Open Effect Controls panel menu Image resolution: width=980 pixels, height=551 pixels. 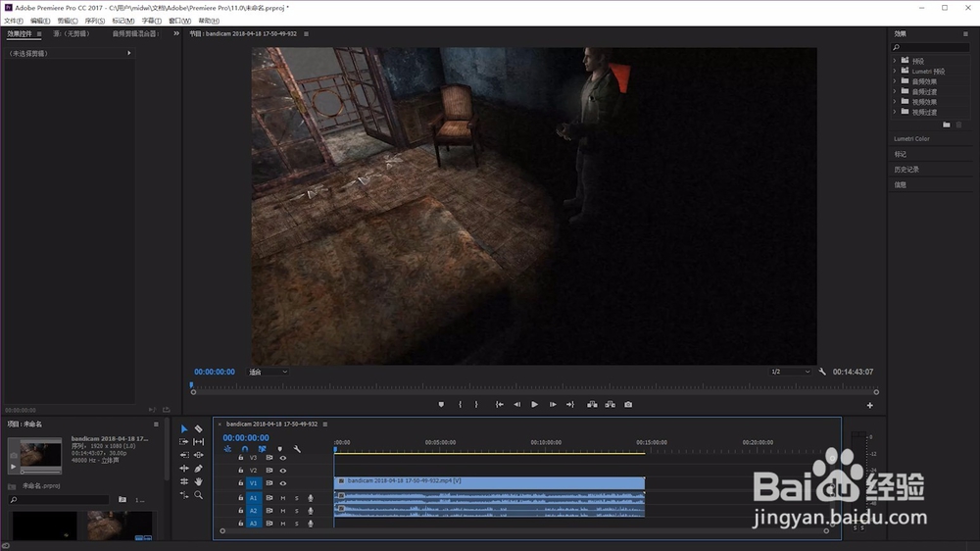[39, 33]
